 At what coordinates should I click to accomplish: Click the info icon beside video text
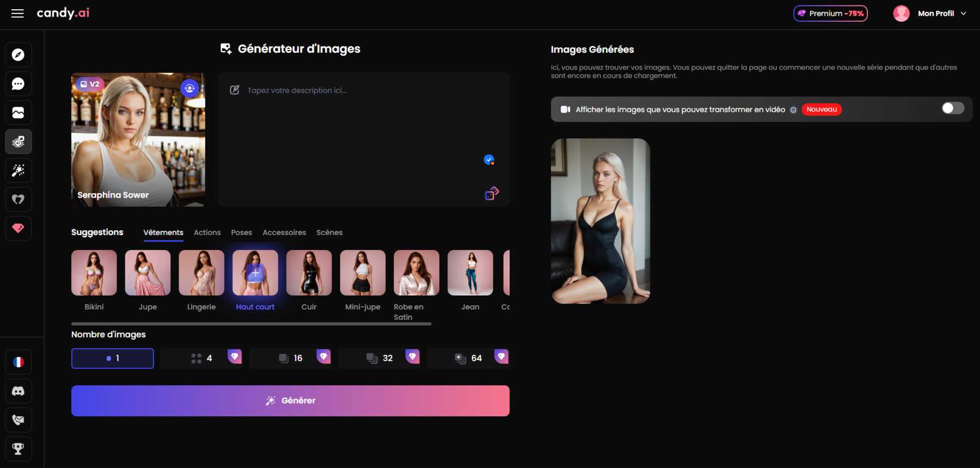[x=793, y=110]
